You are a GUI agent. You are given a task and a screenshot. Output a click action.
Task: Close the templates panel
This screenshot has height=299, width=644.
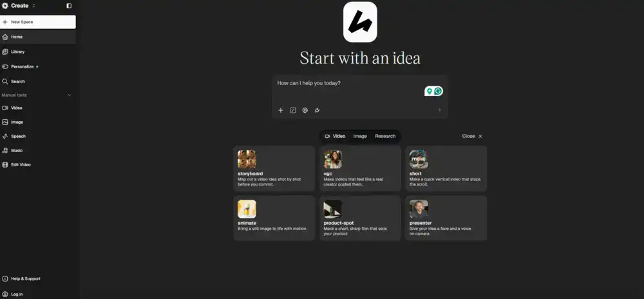(472, 137)
